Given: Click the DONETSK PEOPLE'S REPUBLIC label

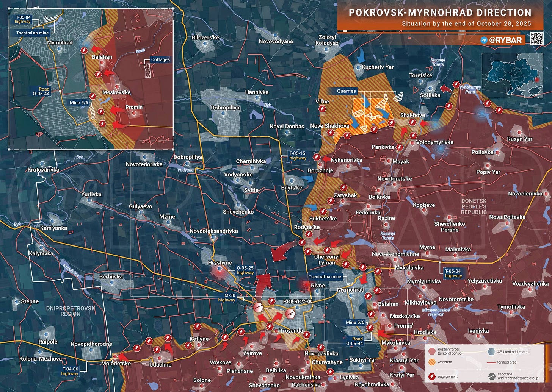Looking at the screenshot, I should (x=474, y=206).
